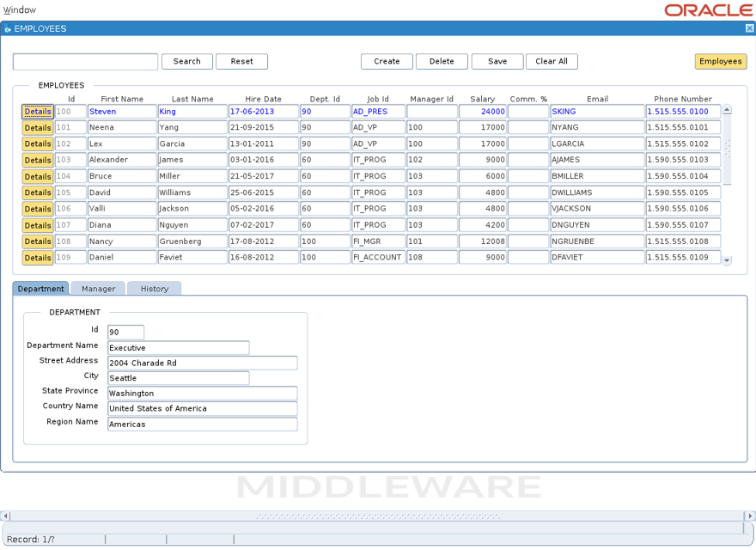Screen dimensions: 756x550
Task: Click Phone Number cell 1.515.555.0109
Action: click(x=683, y=257)
